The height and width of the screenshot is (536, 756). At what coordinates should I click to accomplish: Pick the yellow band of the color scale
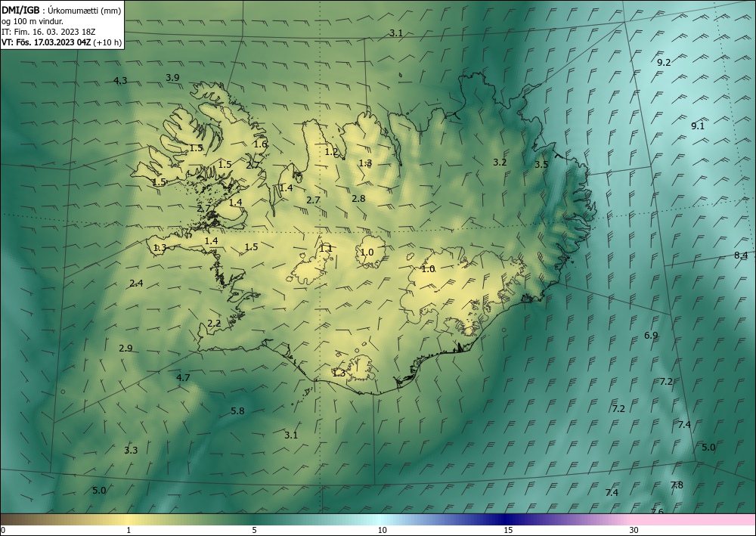pos(129,519)
